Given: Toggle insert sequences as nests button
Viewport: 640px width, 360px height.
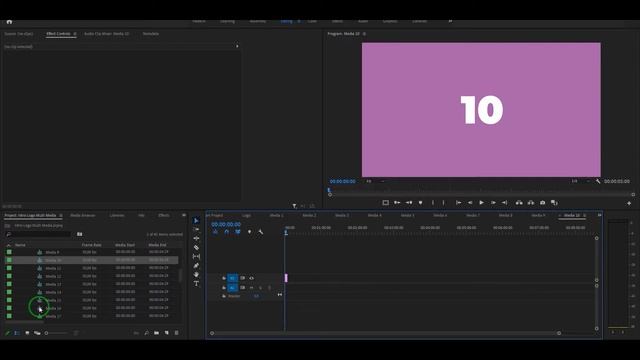Looking at the screenshot, I should 215,232.
